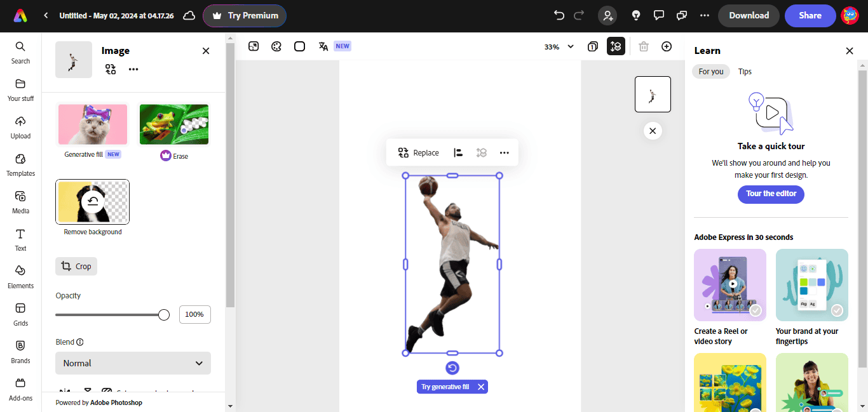Click the Untitled document title

[x=116, y=15]
